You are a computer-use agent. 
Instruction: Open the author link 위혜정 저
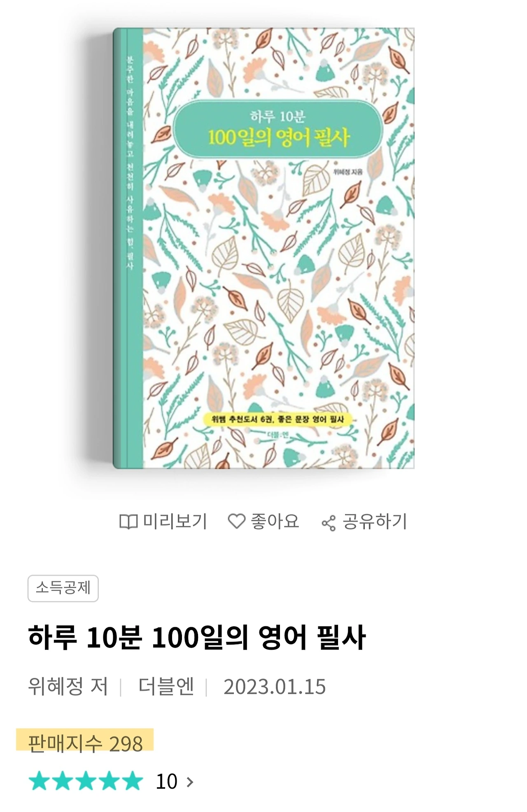(68, 686)
